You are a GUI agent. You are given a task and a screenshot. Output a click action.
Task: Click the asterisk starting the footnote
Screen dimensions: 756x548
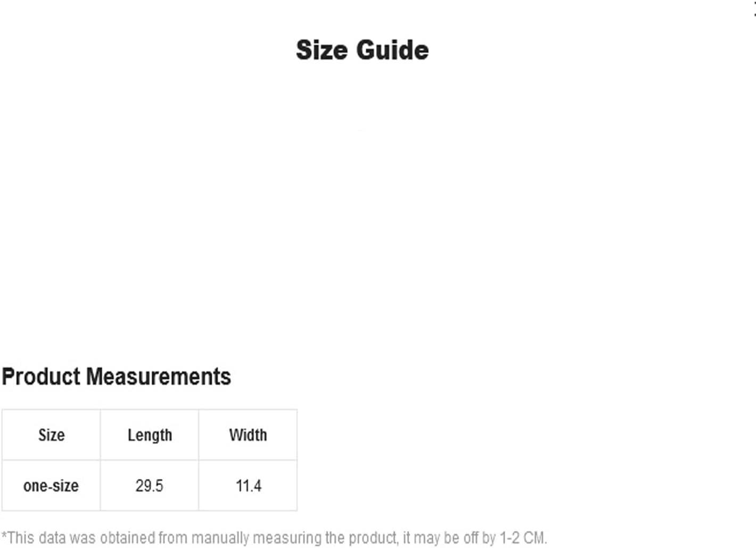(x=4, y=535)
